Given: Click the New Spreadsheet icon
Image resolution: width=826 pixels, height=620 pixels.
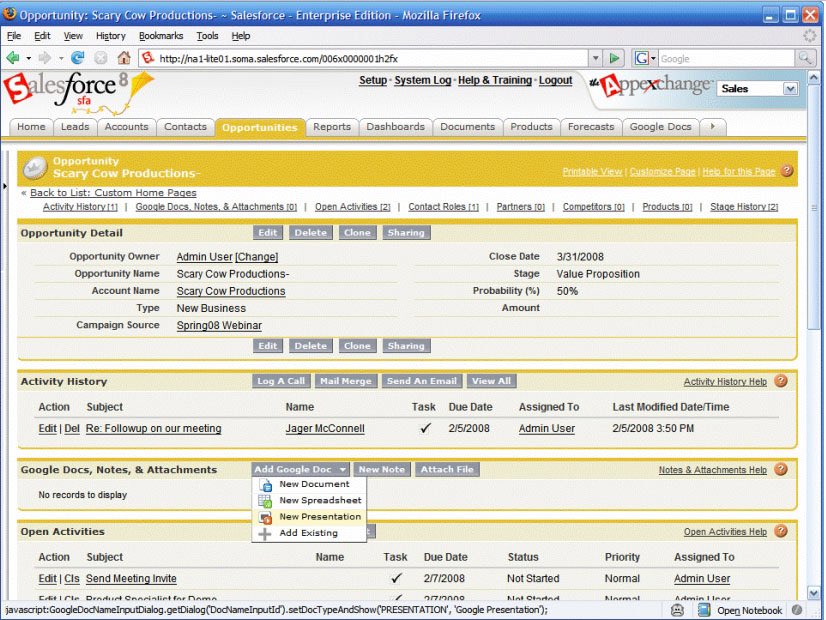Looking at the screenshot, I should tap(266, 501).
